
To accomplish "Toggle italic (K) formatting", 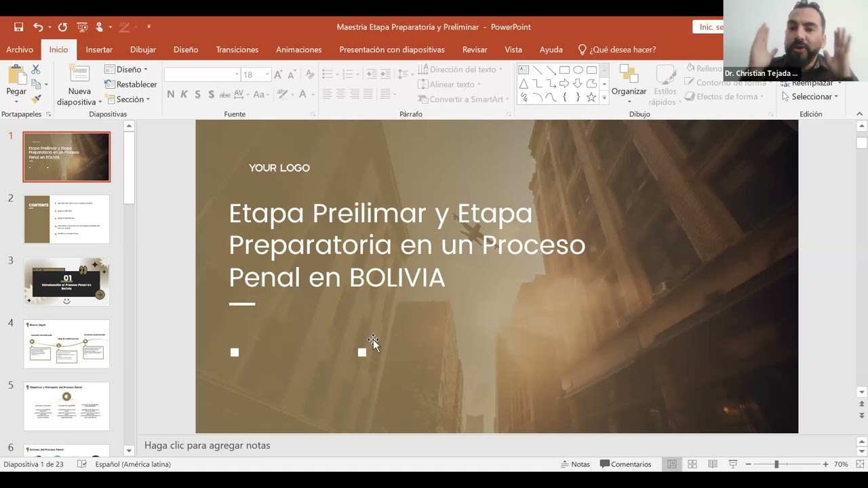I will click(x=184, y=94).
